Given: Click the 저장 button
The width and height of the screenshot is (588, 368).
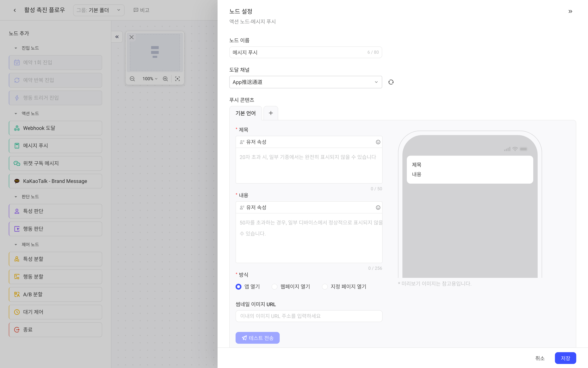Looking at the screenshot, I should (x=565, y=358).
